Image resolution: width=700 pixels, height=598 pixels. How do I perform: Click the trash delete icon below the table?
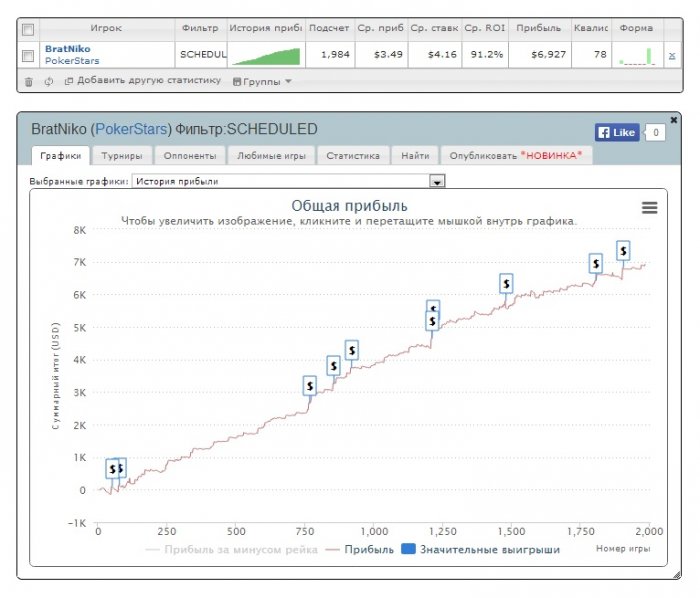[x=29, y=82]
